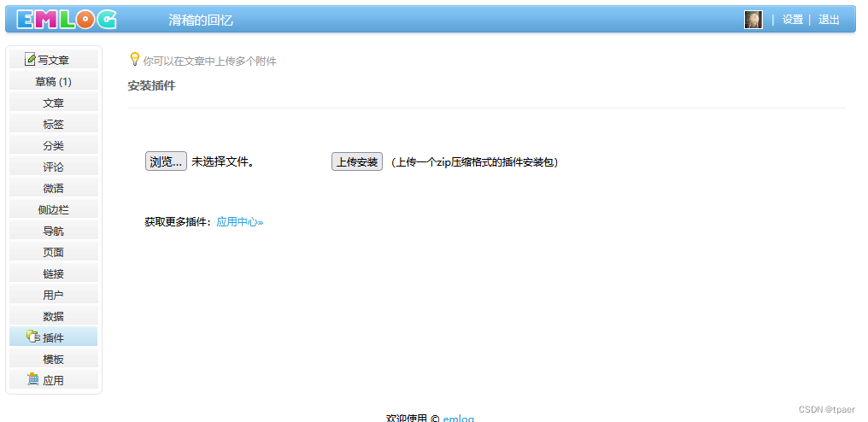The height and width of the screenshot is (422, 868).
Task: Click the shopping cart icon beside 应用
Action: [33, 379]
